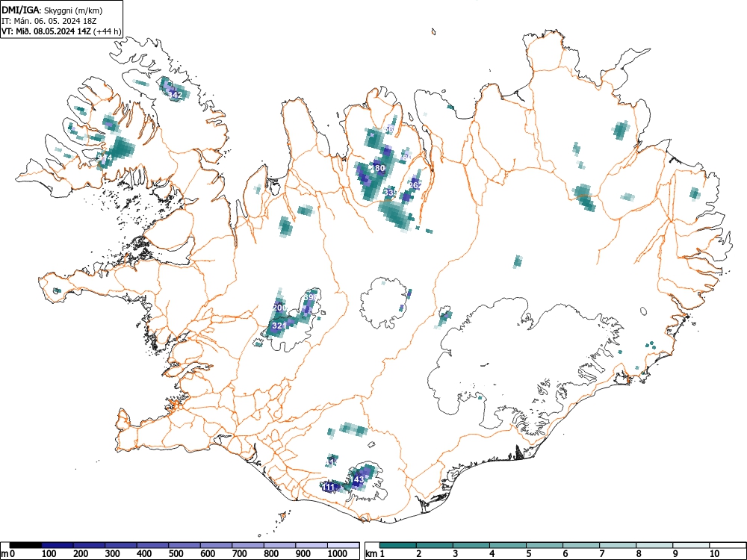
Task: Click visibility value 339 on the map
Action: pos(390,193)
